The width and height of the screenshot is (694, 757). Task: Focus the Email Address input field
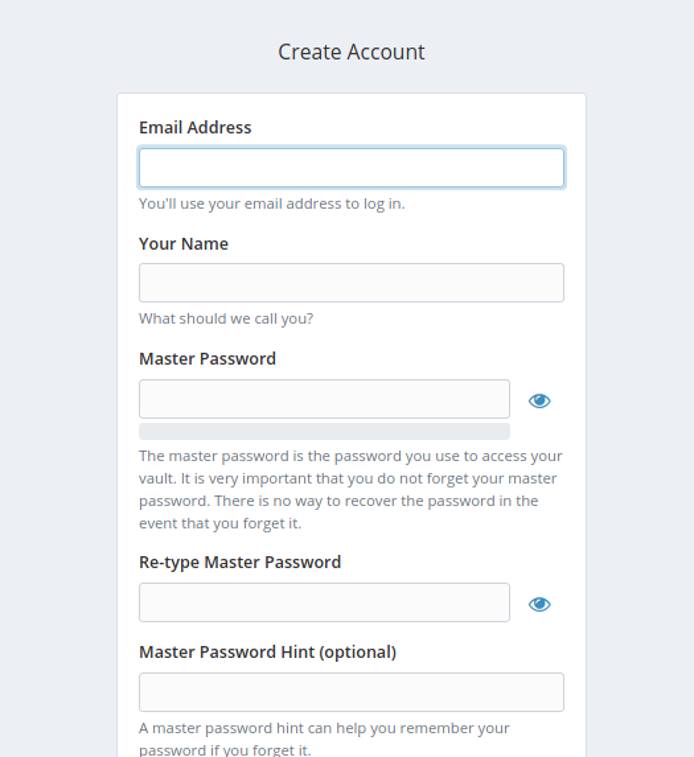point(351,168)
